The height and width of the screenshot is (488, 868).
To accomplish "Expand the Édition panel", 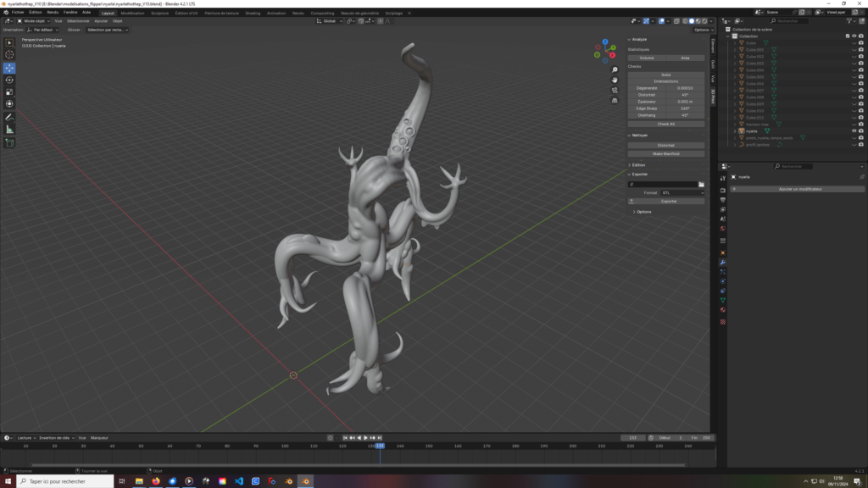I will pos(637,165).
